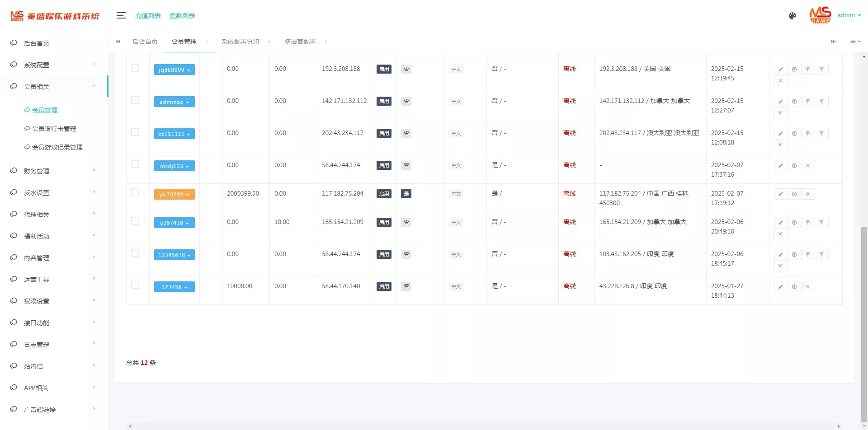Viewport: 868px width, 430px height.
Task: Open the balance adjustment icon for ylr79799
Action: pos(794,194)
